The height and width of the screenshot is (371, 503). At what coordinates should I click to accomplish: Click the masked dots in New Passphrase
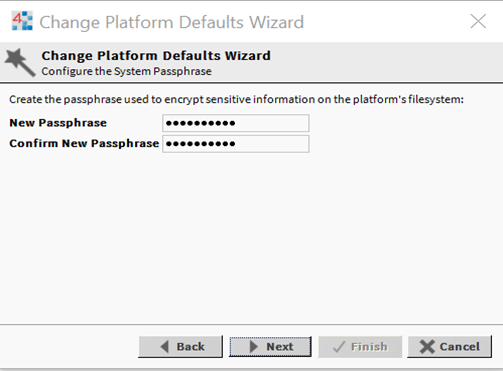click(201, 123)
